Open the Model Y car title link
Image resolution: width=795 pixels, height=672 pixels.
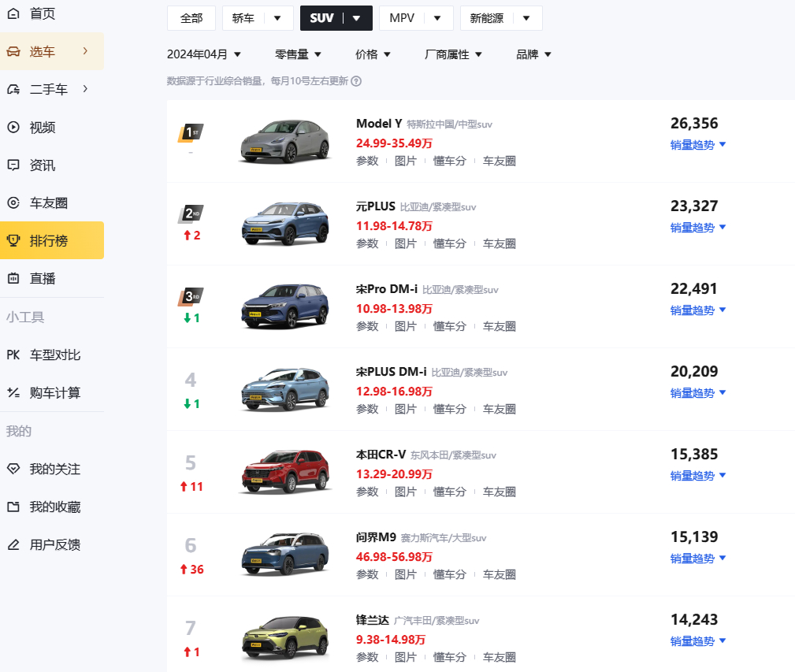379,124
